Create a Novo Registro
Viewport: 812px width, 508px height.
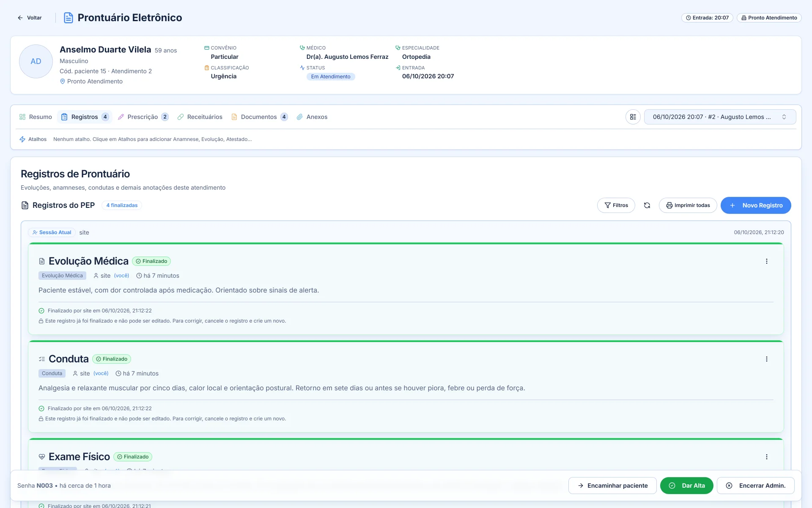coord(756,205)
